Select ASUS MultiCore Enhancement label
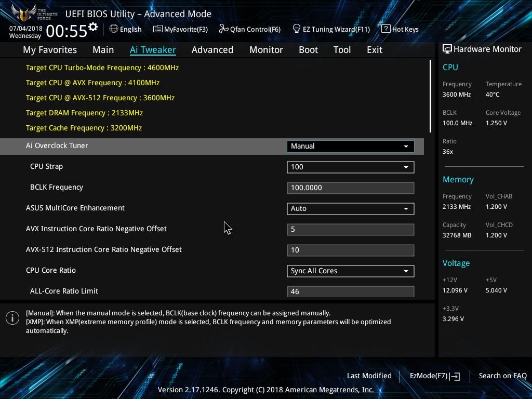532x399 pixels. pyautogui.click(x=75, y=208)
